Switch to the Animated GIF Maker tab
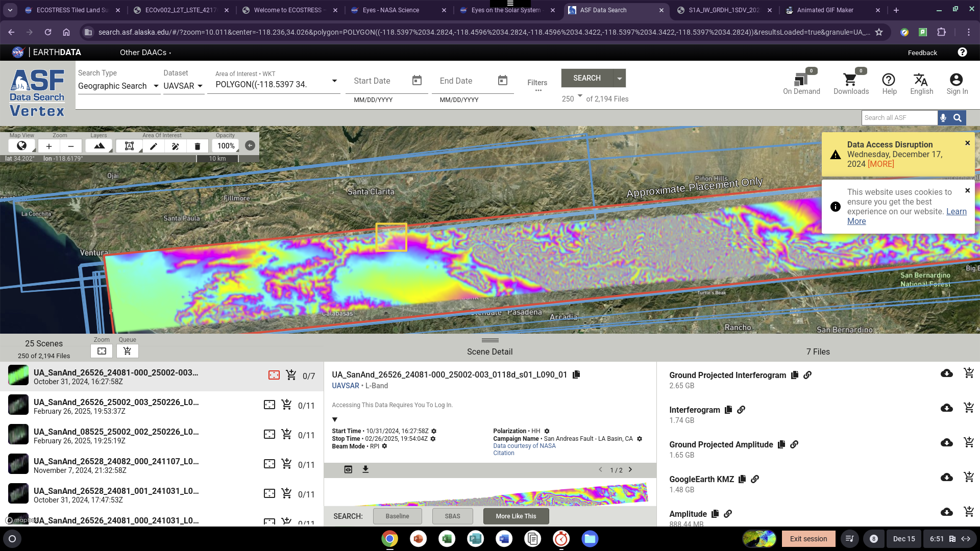This screenshot has width=980, height=551. pos(825,10)
